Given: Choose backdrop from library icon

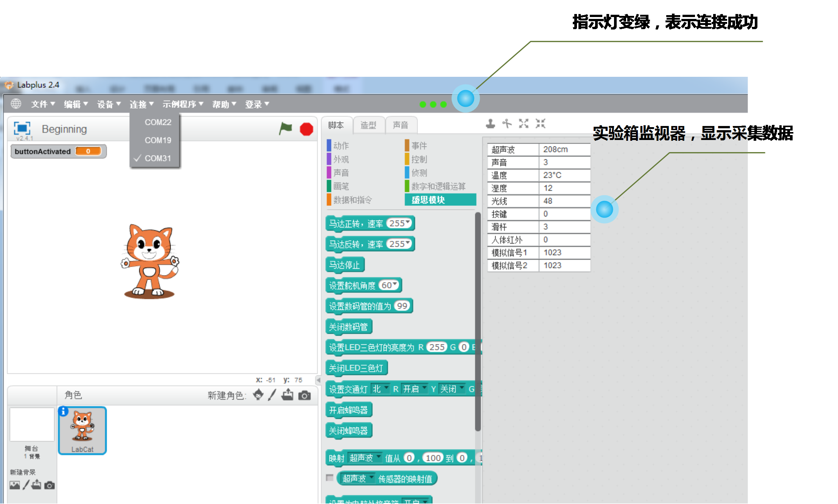Looking at the screenshot, I should click(15, 485).
